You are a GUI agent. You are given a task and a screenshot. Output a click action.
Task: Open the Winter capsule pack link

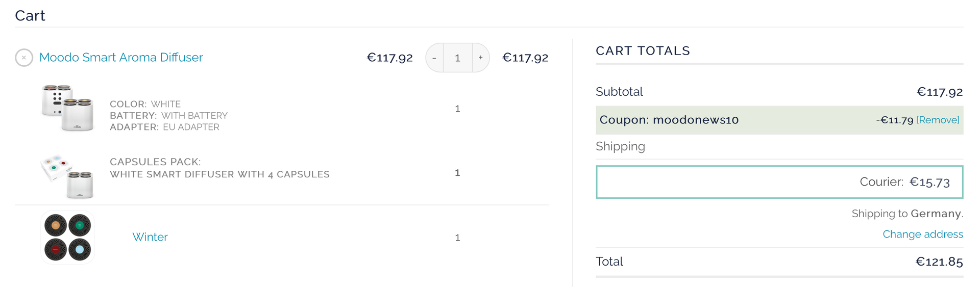[150, 237]
